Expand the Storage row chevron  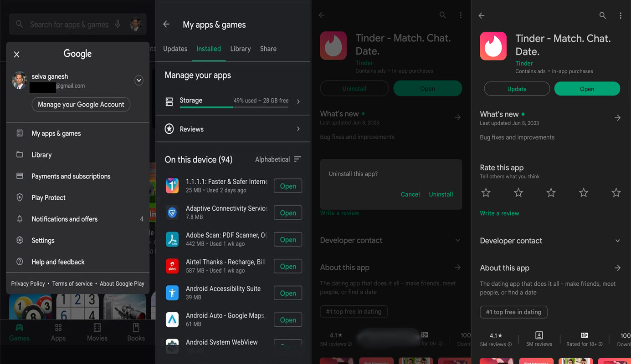298,101
